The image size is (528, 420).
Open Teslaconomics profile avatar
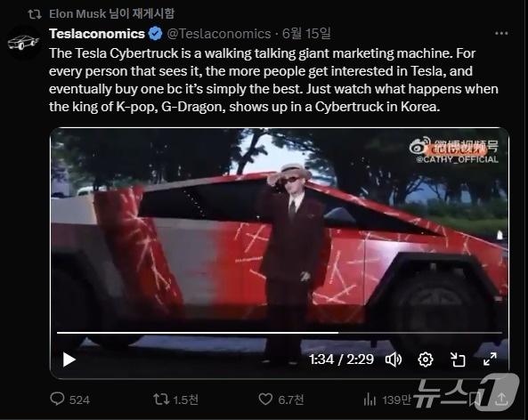click(x=23, y=42)
